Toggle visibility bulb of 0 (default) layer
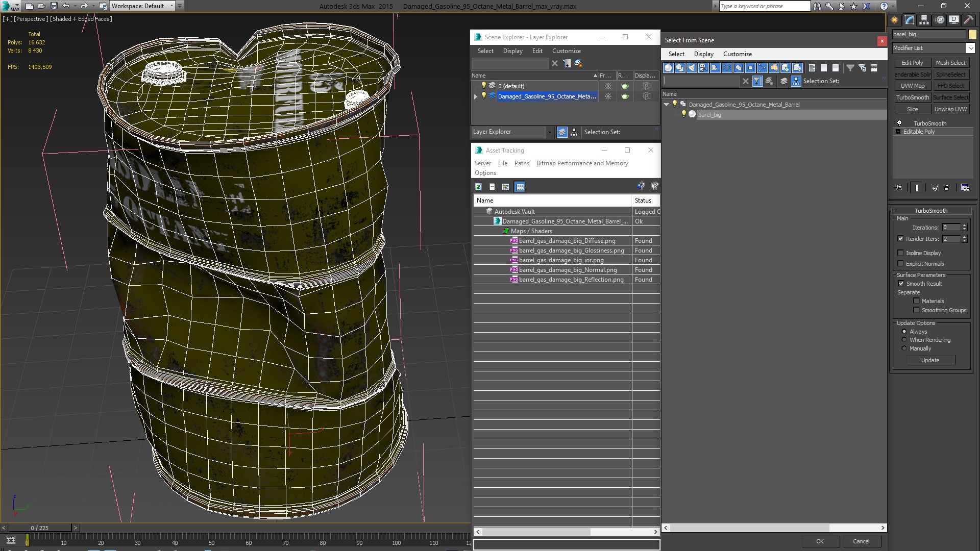 pos(484,86)
